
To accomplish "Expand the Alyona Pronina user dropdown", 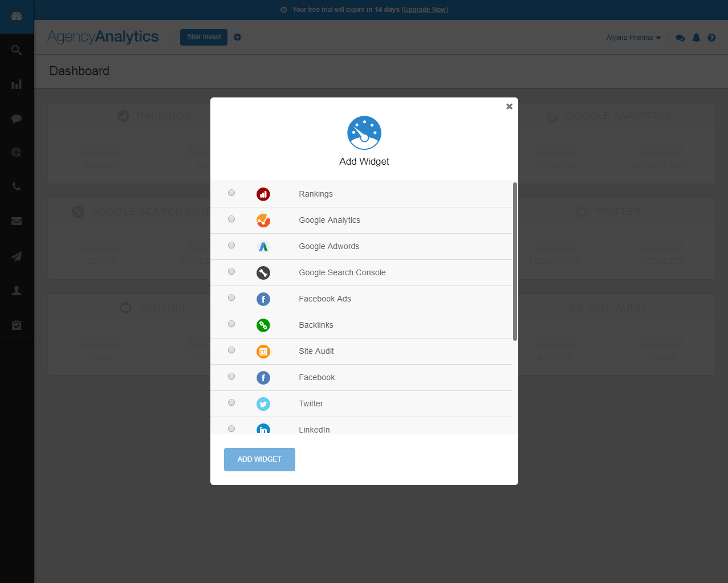I will click(x=633, y=37).
